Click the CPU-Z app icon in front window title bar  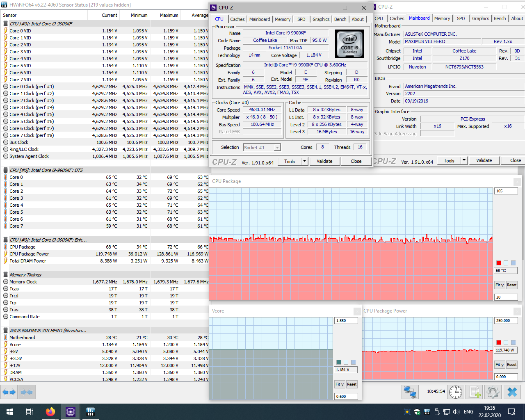pos(213,7)
